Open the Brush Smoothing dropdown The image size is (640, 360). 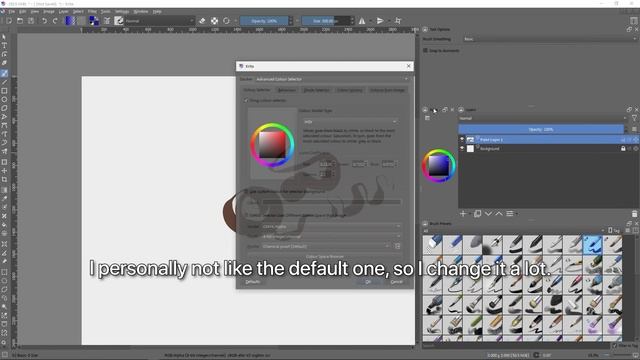pyautogui.click(x=550, y=39)
